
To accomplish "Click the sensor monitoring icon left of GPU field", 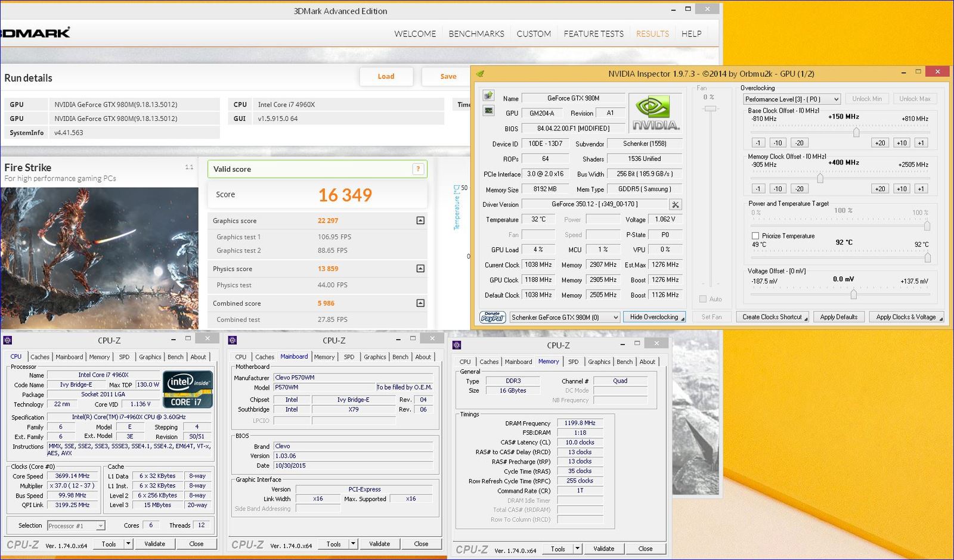I will (x=488, y=111).
